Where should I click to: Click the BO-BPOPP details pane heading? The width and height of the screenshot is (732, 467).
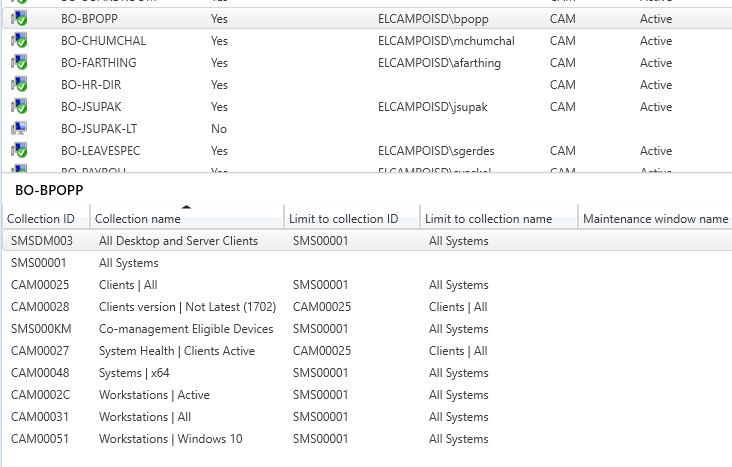[49, 190]
